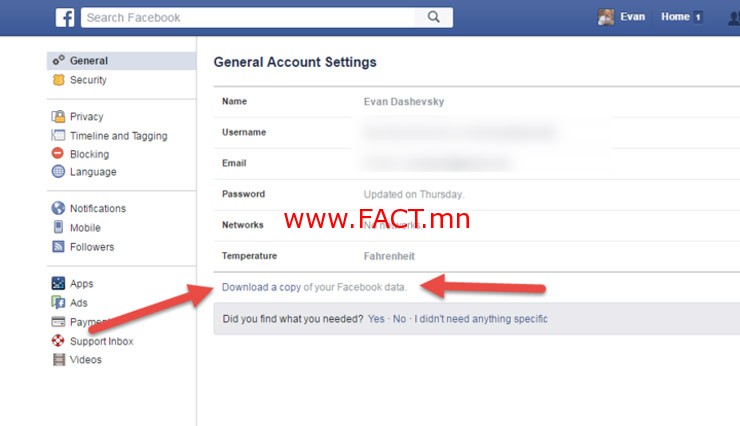Click the Download a copy link
Image resolution: width=740 pixels, height=426 pixels.
click(261, 287)
